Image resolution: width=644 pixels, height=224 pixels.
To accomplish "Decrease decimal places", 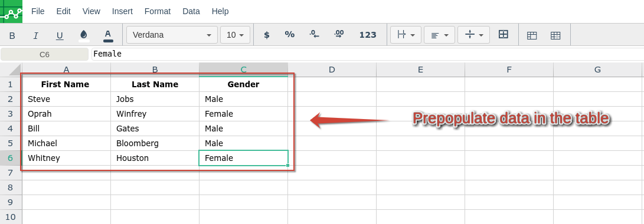I will pyautogui.click(x=314, y=35).
